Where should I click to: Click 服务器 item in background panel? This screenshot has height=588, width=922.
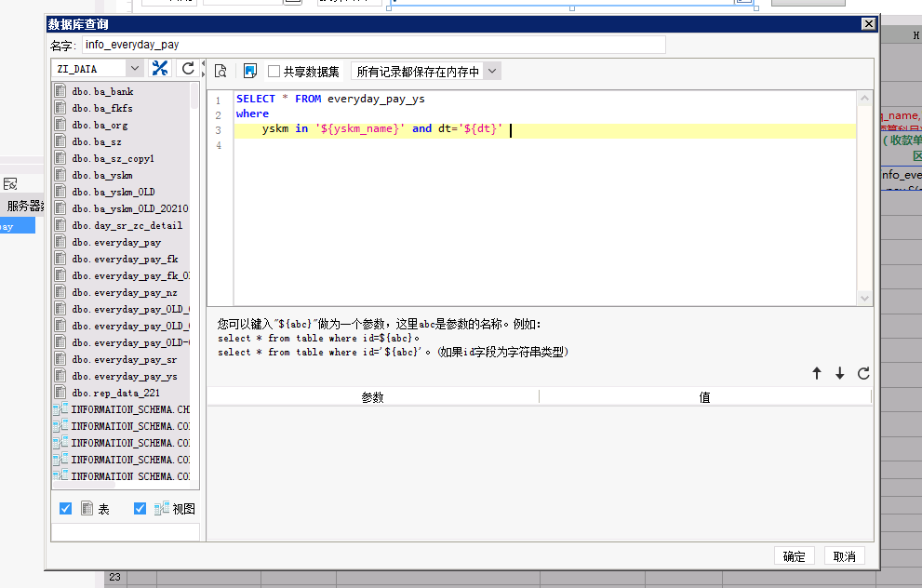coord(25,206)
